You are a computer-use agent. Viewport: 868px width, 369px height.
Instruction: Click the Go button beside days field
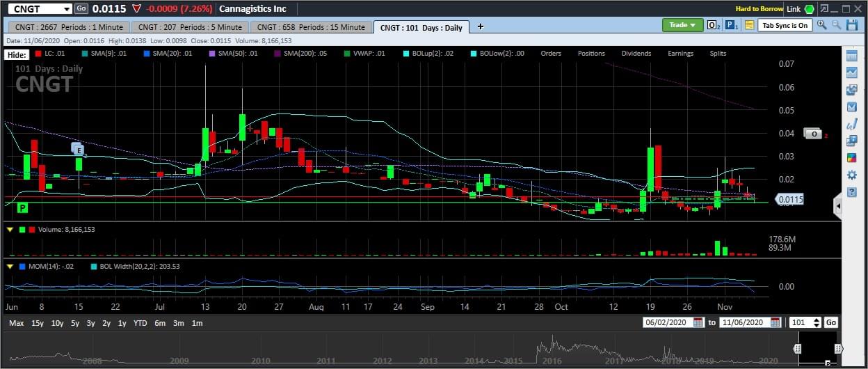831,323
